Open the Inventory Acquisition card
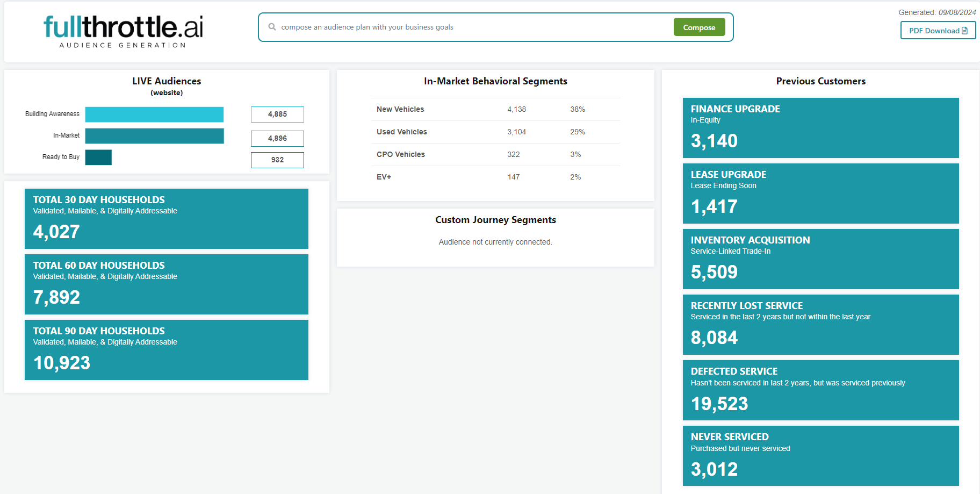The width and height of the screenshot is (980, 494). click(820, 259)
